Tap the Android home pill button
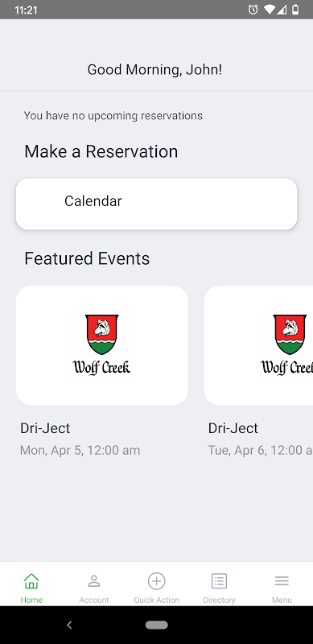 point(156,625)
